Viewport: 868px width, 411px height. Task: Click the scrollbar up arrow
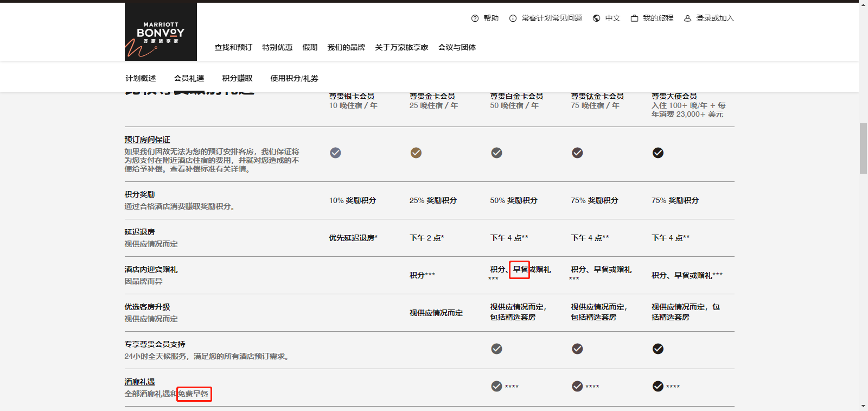[863, 4]
